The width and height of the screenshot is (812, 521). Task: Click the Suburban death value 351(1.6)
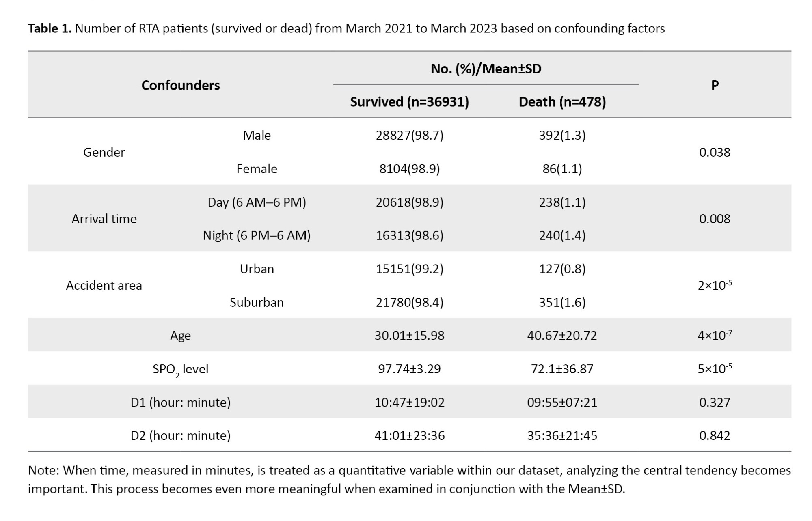(562, 302)
